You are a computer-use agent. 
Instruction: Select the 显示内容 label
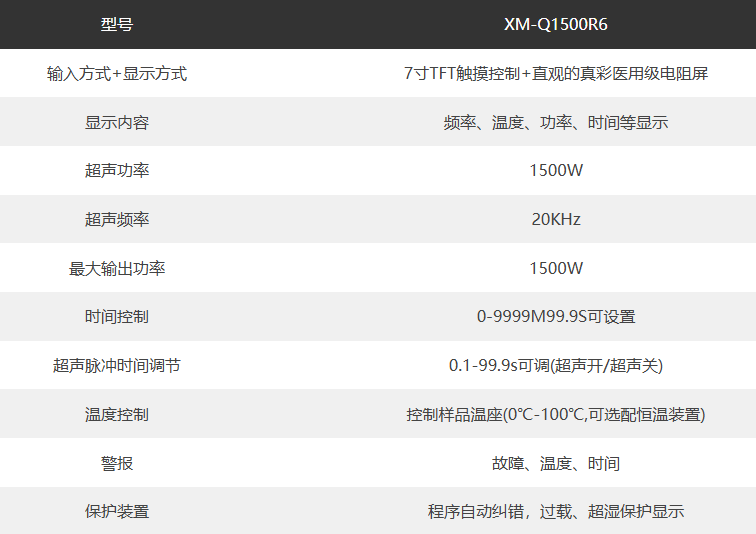117,123
